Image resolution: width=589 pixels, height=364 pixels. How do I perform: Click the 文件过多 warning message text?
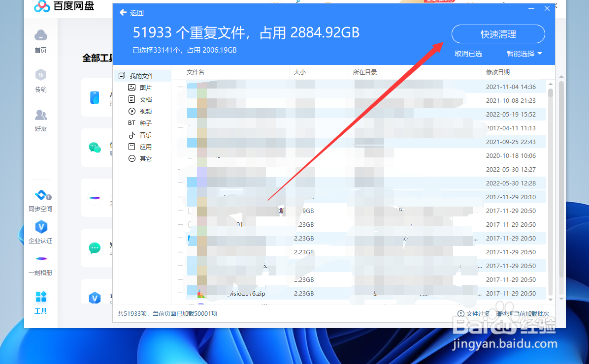click(x=507, y=314)
